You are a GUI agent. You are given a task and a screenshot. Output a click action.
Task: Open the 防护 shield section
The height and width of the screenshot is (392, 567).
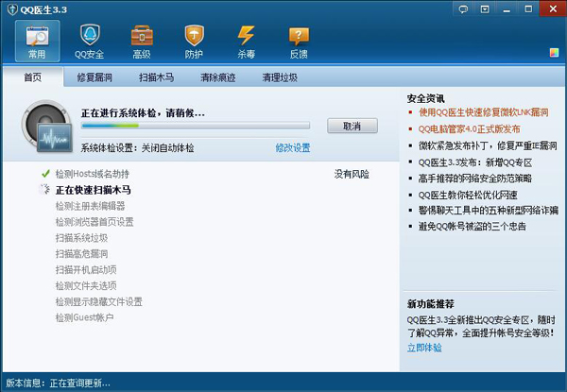[x=194, y=42]
